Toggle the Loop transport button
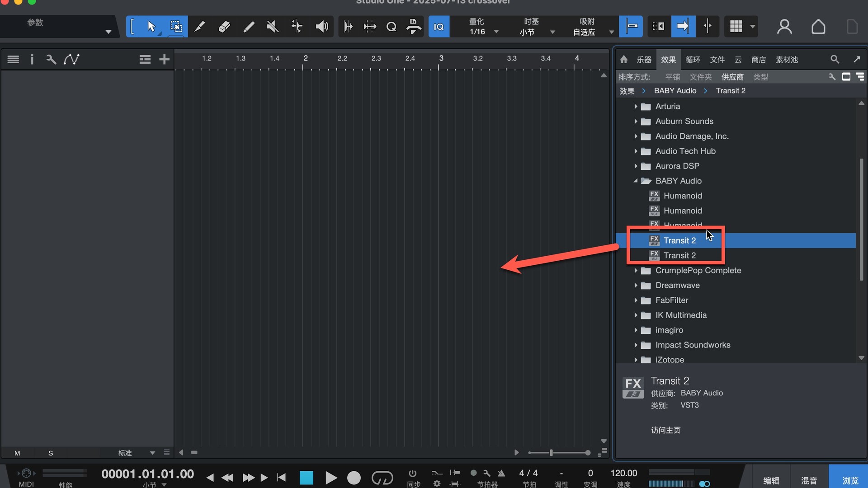 (382, 478)
